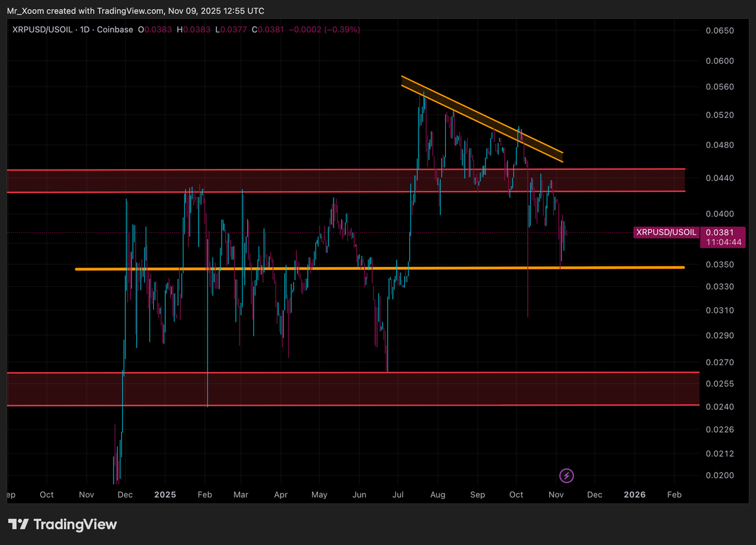Click the Jul label on time axis

tap(398, 495)
